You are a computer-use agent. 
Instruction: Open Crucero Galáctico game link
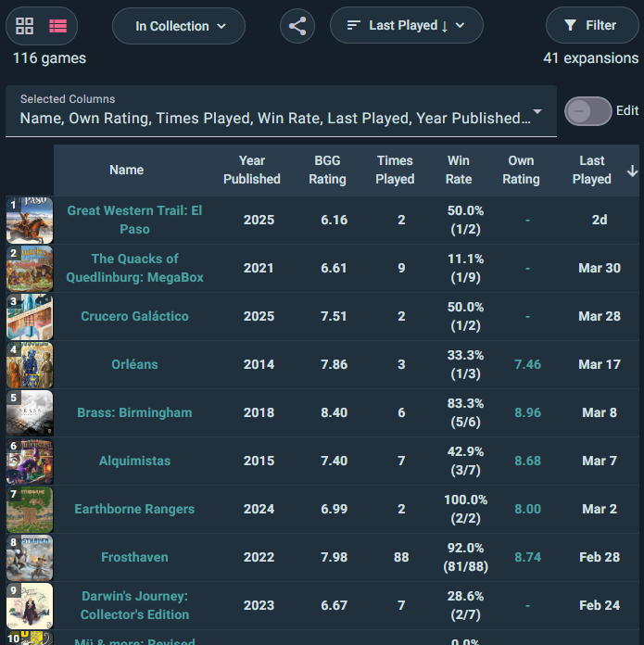pyautogui.click(x=134, y=316)
